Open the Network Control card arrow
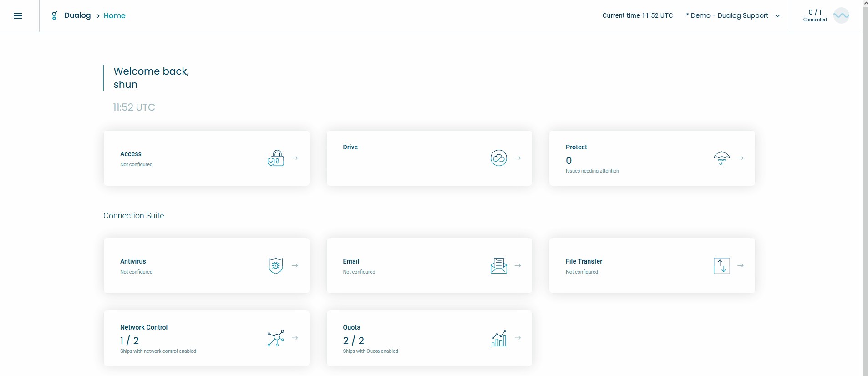Screen dimensions: 868x376 [x=295, y=338]
